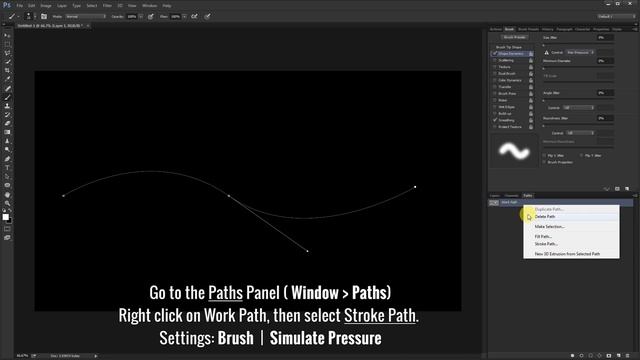Select the Crop tool
This screenshot has height=360, width=640.
pos(7,71)
